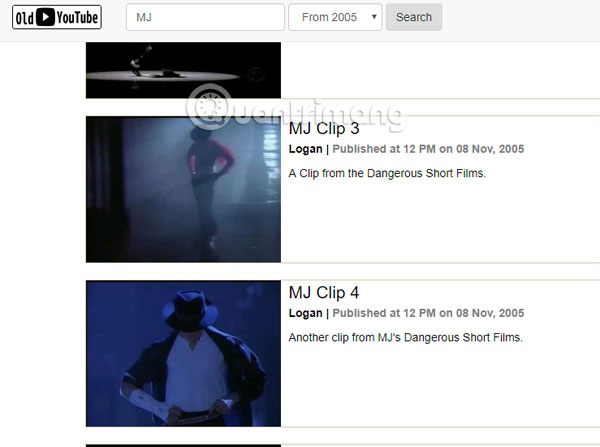The width and height of the screenshot is (600, 447).
Task: Focus the search field containing MJ
Action: click(205, 17)
